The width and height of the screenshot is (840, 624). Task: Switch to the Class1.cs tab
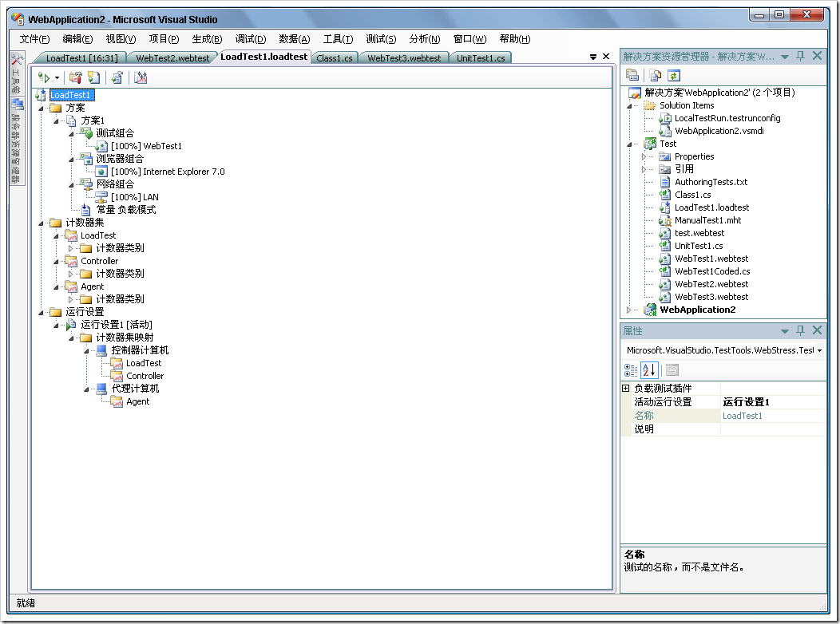tap(335, 57)
